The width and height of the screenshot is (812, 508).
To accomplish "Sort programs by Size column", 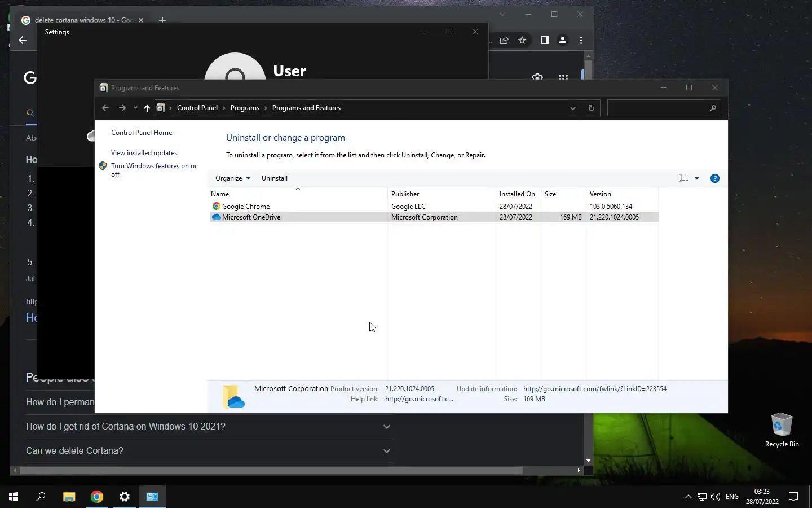I will click(563, 194).
